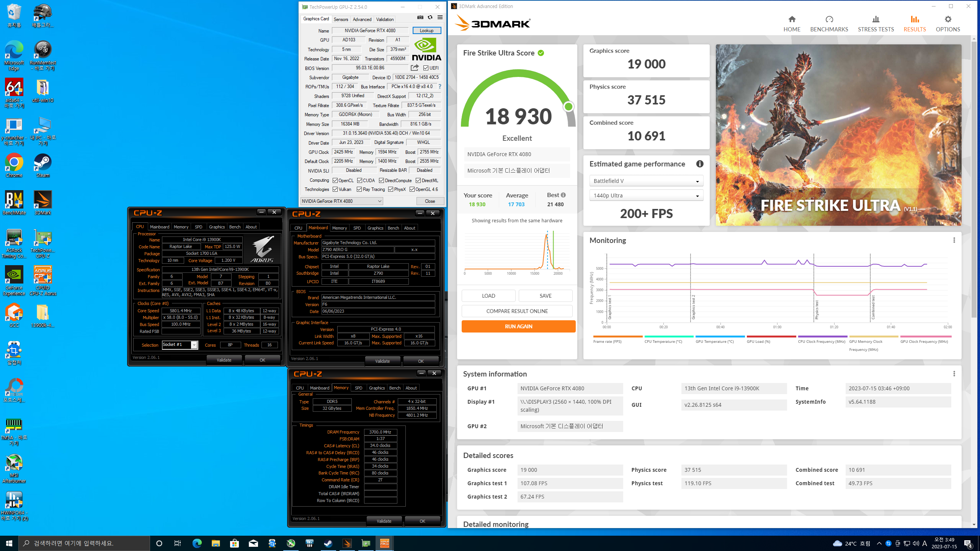Select the BenchMate desktop icon
The width and height of the screenshot is (980, 551).
pos(14,203)
